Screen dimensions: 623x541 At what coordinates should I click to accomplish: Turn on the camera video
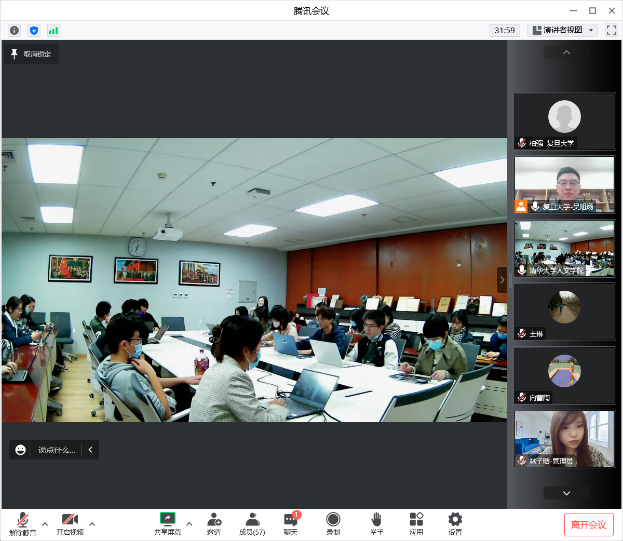pos(69,523)
